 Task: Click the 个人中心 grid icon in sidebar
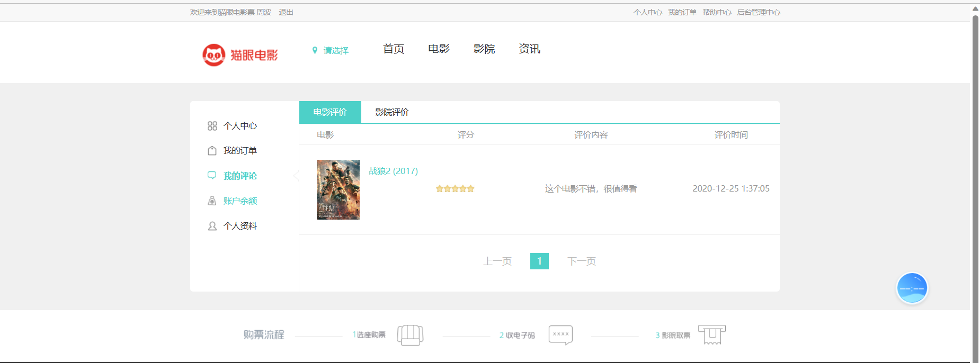pyautogui.click(x=212, y=126)
